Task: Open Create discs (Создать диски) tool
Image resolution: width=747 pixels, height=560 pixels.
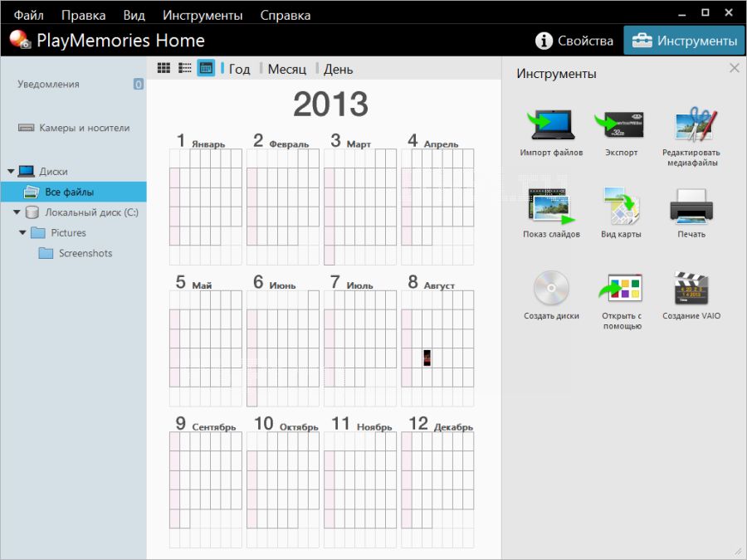Action: tap(551, 289)
